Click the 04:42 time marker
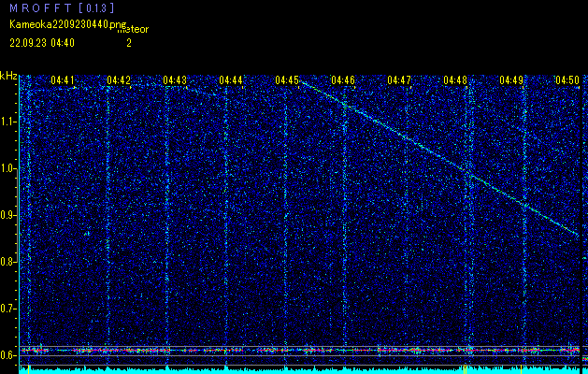The height and width of the screenshot is (374, 588). (119, 80)
